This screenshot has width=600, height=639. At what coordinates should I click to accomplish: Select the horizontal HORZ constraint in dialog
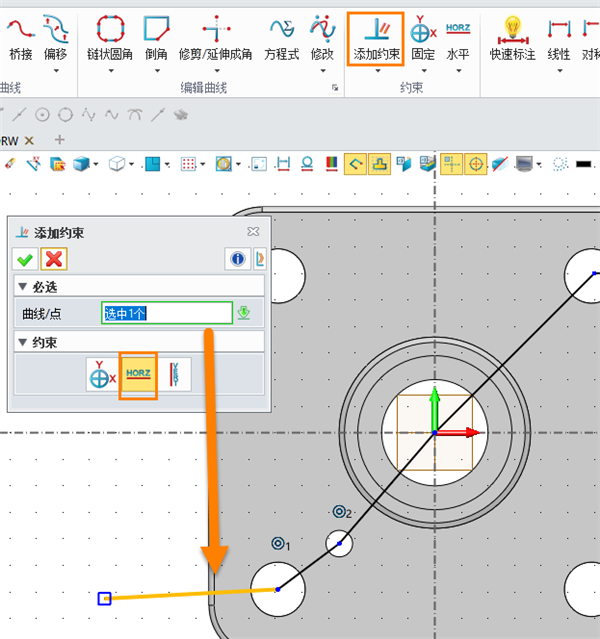tap(138, 375)
